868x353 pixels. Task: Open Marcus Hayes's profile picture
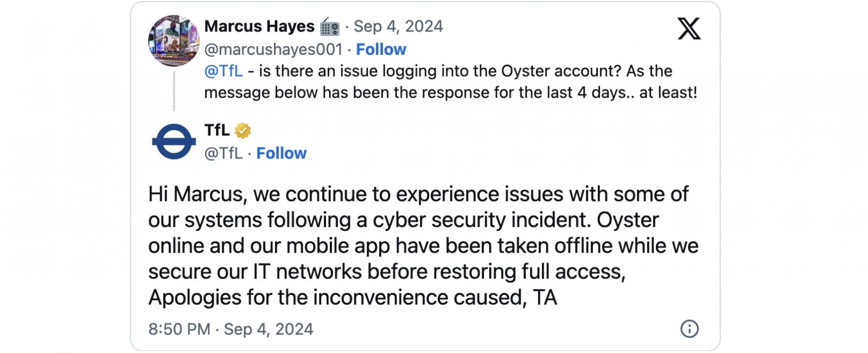click(x=174, y=41)
